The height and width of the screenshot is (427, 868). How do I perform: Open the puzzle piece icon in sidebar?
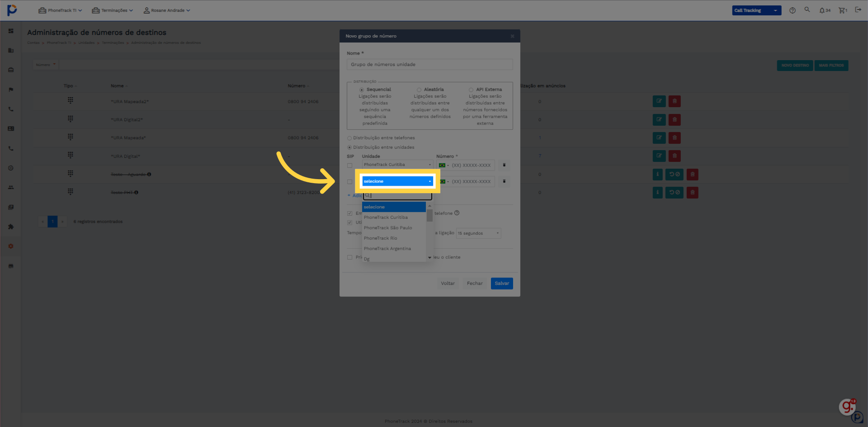click(11, 227)
